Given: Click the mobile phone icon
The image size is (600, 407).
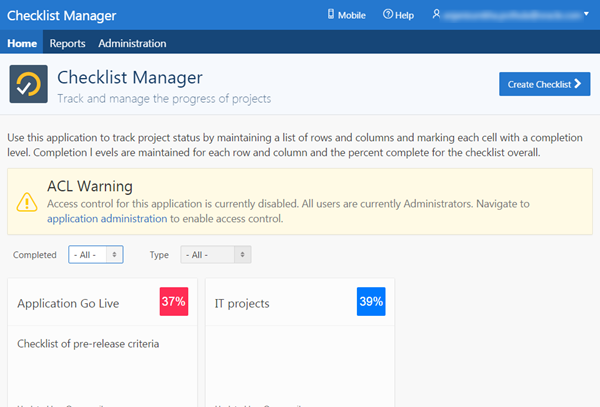Looking at the screenshot, I should [331, 15].
